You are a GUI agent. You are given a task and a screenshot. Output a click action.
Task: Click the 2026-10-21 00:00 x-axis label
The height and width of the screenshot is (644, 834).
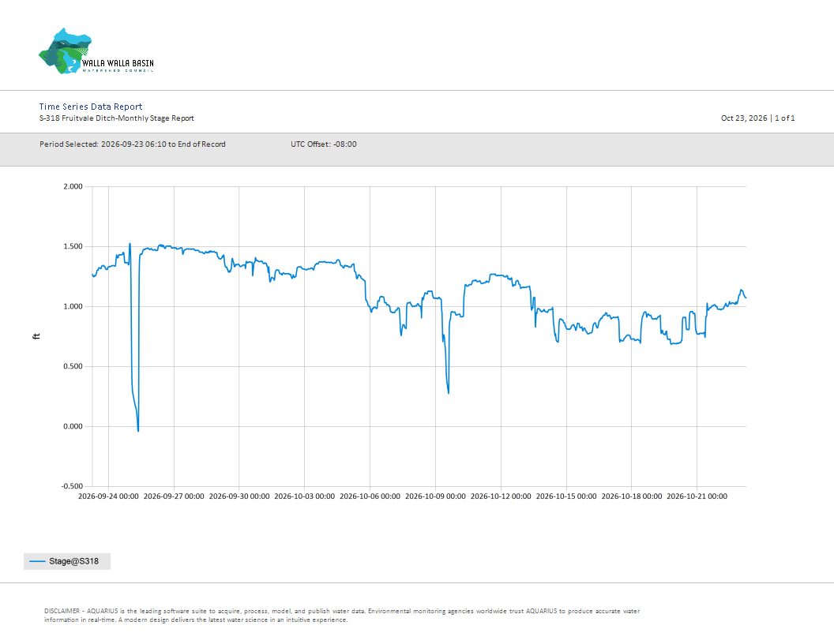point(697,496)
